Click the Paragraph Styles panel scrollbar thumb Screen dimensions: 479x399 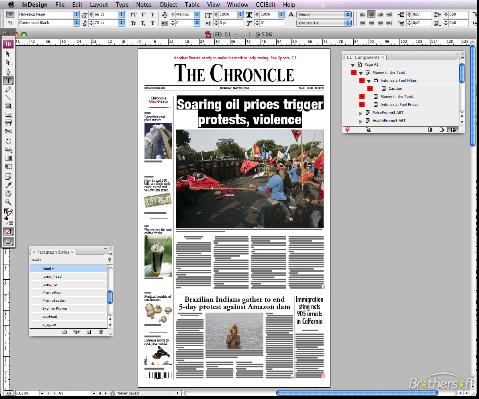[x=110, y=297]
